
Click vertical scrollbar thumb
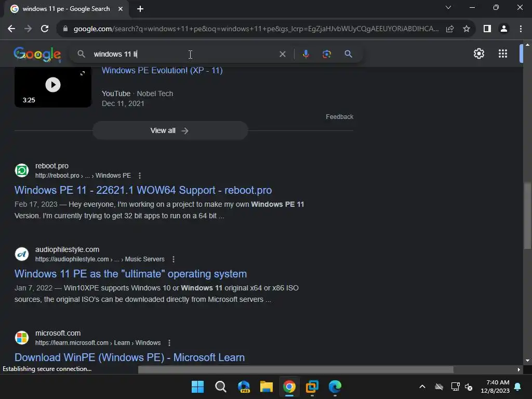tap(527, 216)
